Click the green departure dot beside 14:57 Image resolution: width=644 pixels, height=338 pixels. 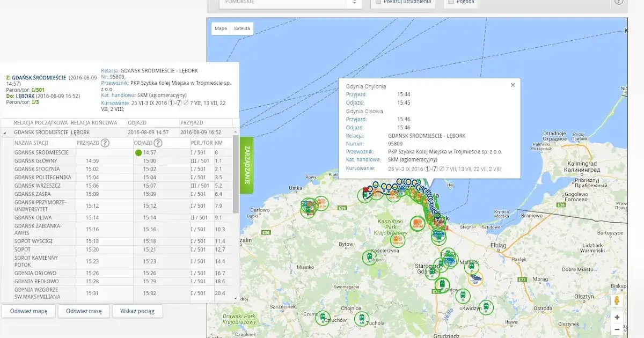[x=137, y=152]
